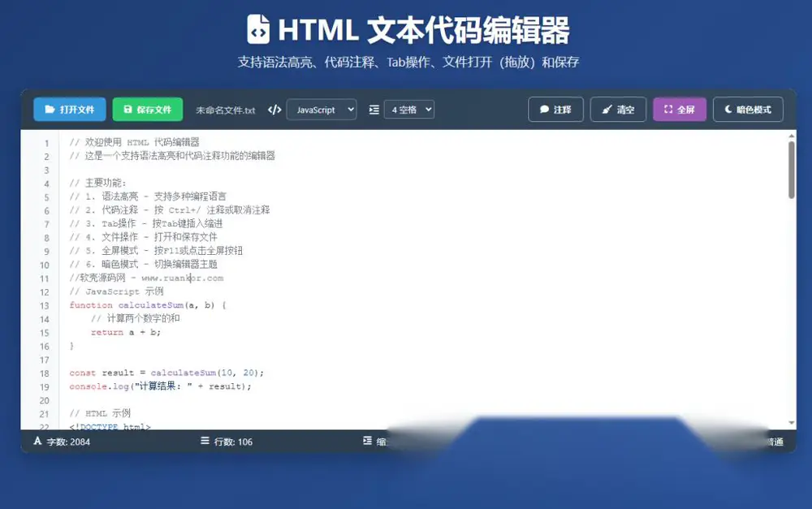The height and width of the screenshot is (509, 812).
Task: Click the scrollbar down arrow
Action: [791, 423]
